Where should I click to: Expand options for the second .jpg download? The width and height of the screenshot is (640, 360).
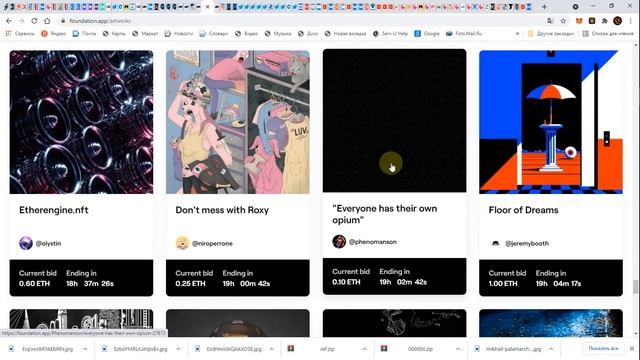[178, 349]
